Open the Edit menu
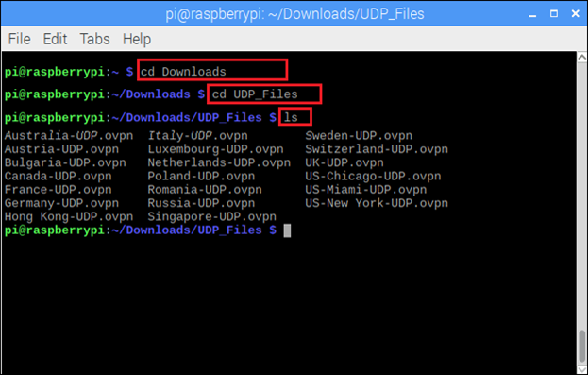The width and height of the screenshot is (588, 375). point(55,39)
